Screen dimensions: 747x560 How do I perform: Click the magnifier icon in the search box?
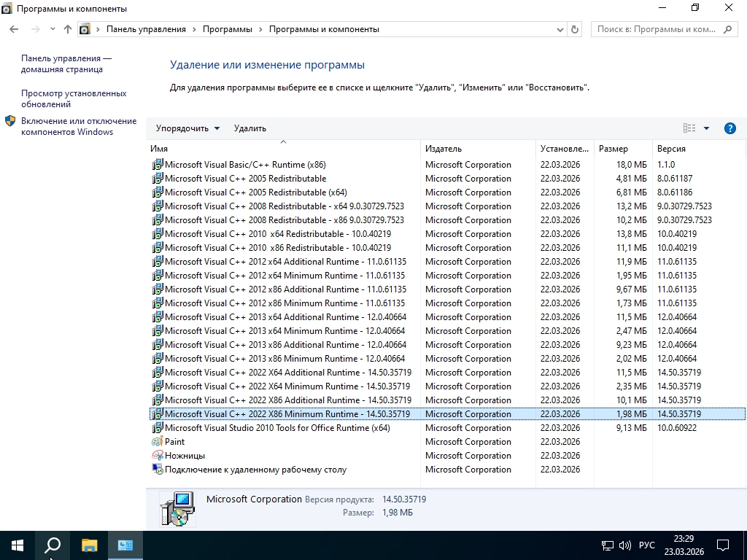pos(727,29)
